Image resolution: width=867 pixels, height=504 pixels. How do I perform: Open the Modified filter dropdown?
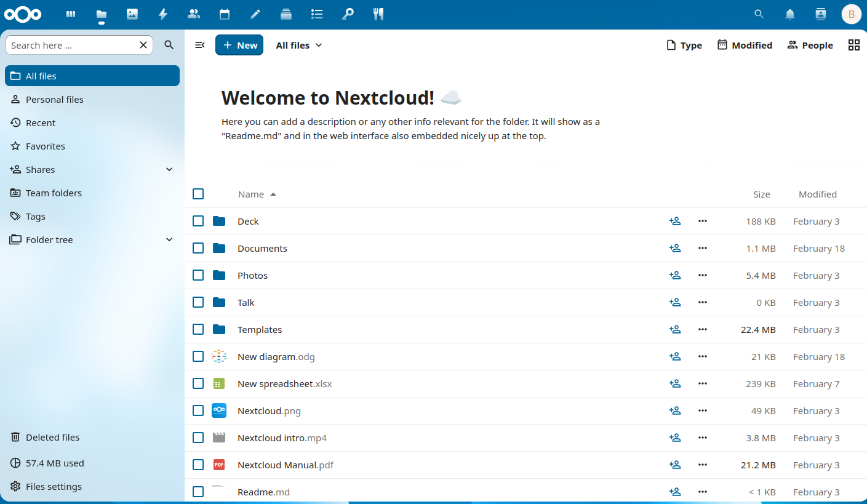point(745,45)
